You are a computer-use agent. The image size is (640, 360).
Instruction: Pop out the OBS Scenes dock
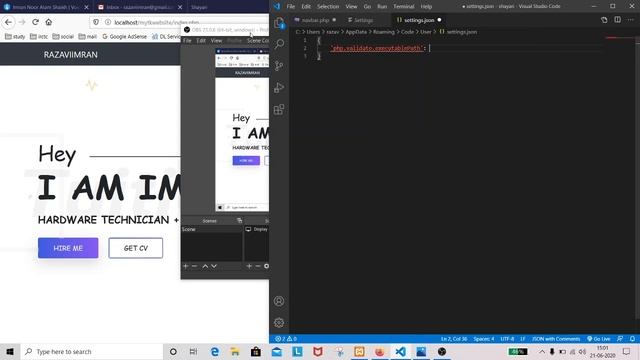[240, 220]
